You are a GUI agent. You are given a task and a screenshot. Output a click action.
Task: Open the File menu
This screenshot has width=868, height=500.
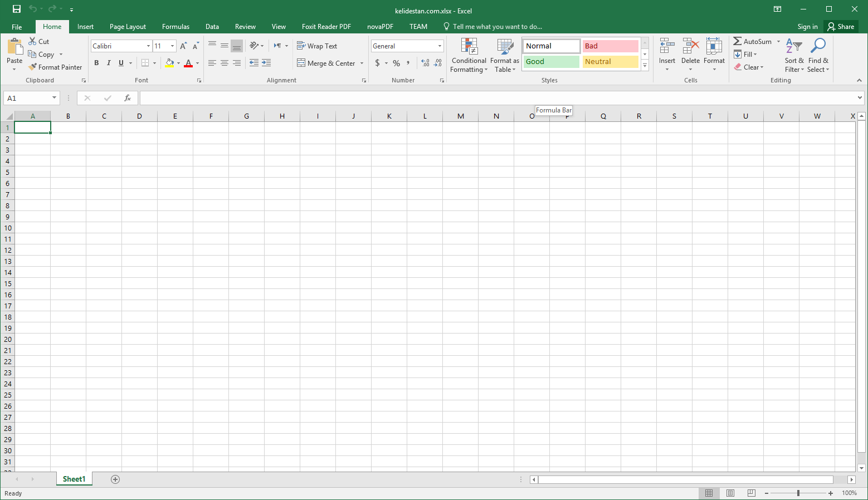tap(17, 27)
